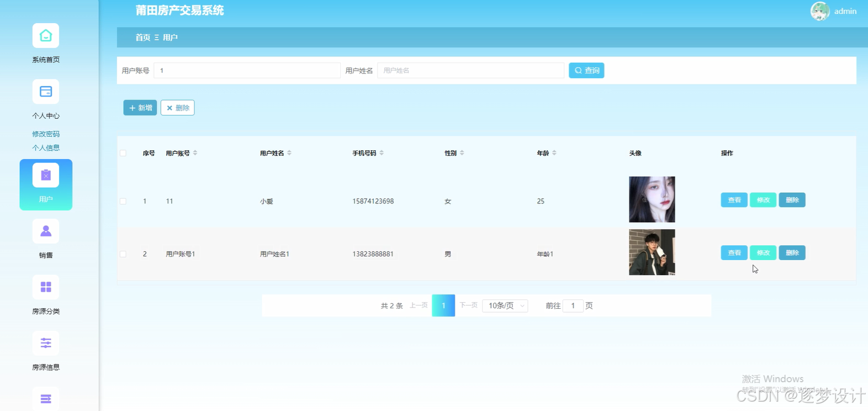Click sort arrows on 手机号码 column
Screen dimensions: 868x411
[382, 153]
